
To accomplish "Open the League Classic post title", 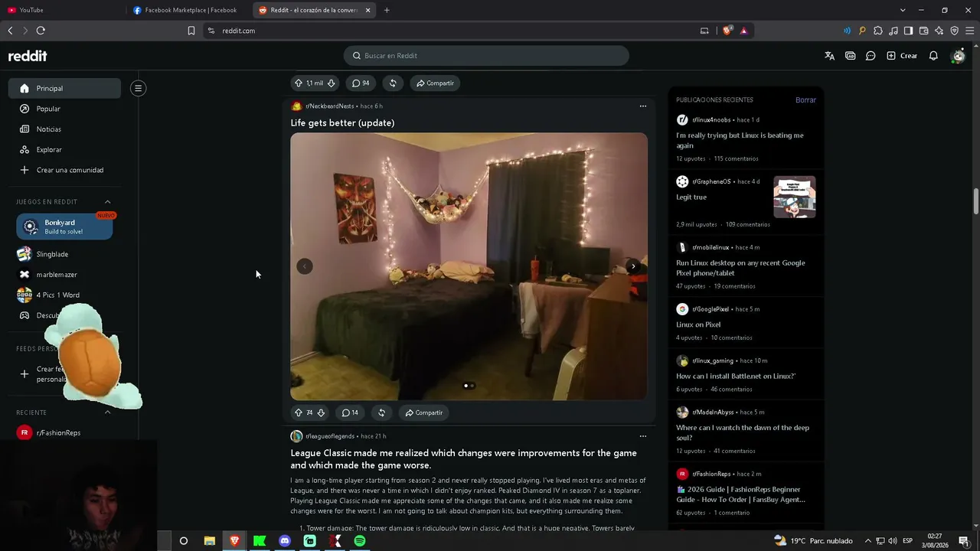I will [x=463, y=459].
